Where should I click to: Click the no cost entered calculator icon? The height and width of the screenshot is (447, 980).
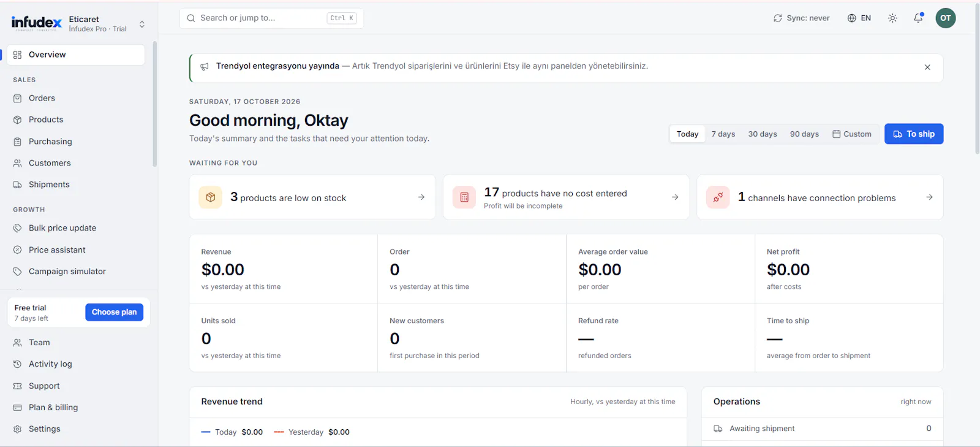(x=464, y=197)
